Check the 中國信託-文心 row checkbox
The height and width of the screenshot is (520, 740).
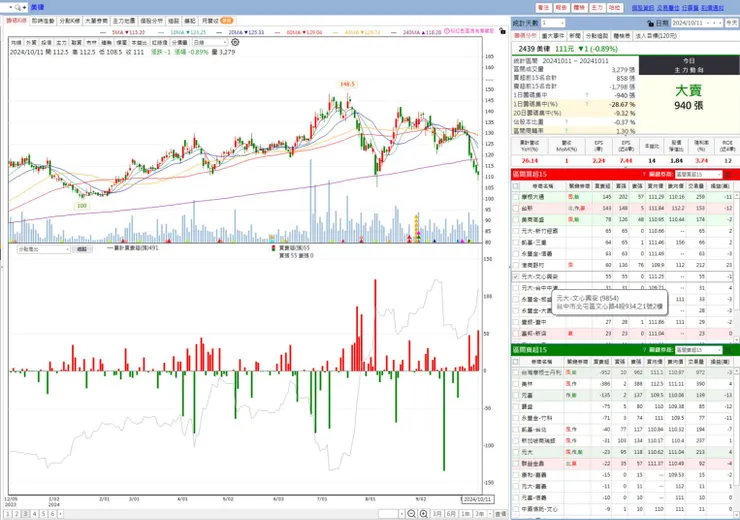pyautogui.click(x=516, y=509)
